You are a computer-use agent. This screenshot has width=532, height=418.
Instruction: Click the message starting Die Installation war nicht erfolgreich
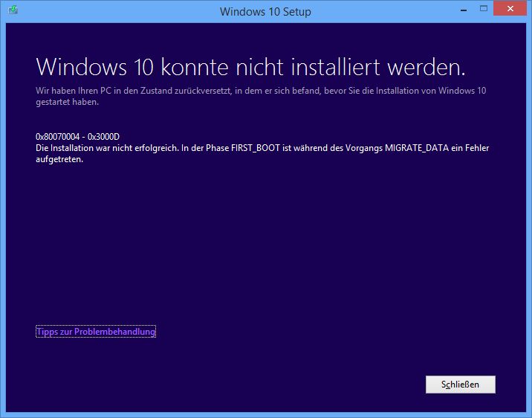click(262, 153)
